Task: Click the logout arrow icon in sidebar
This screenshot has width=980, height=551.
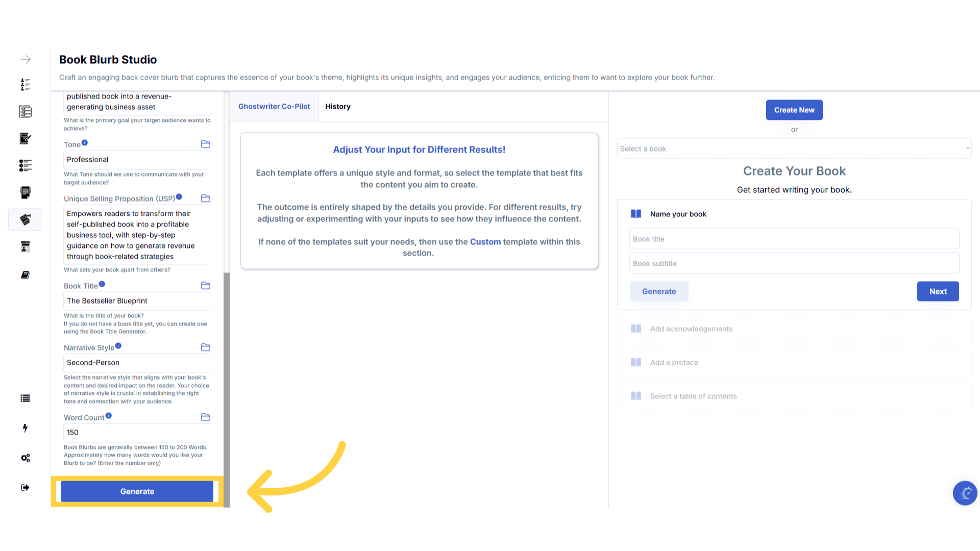Action: (x=26, y=488)
